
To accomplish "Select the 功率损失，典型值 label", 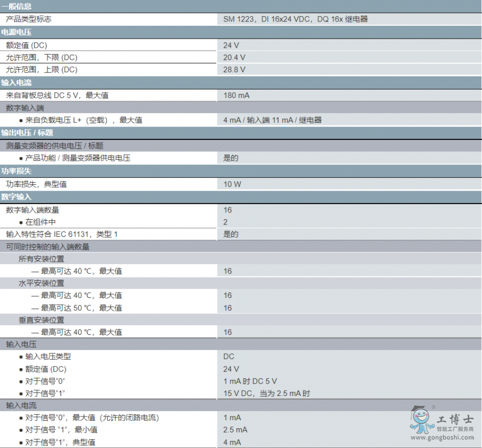I will (x=36, y=184).
